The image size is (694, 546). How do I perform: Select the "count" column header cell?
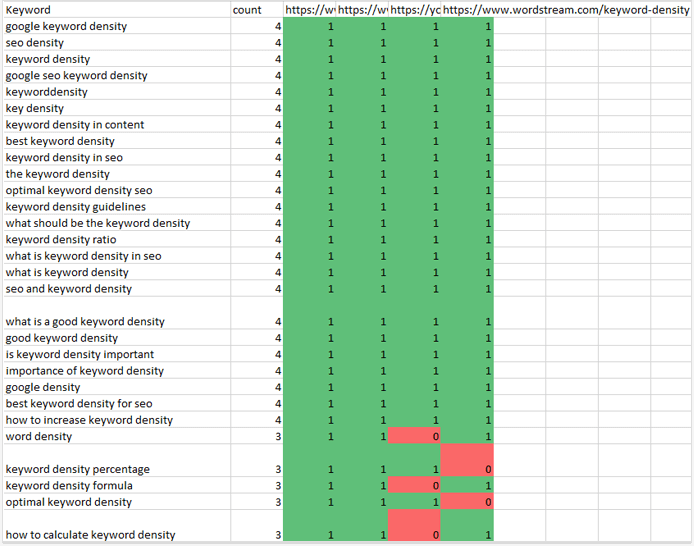(x=257, y=10)
